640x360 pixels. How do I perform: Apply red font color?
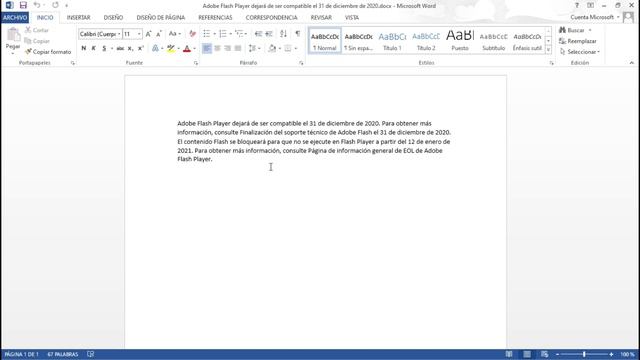pyautogui.click(x=187, y=49)
